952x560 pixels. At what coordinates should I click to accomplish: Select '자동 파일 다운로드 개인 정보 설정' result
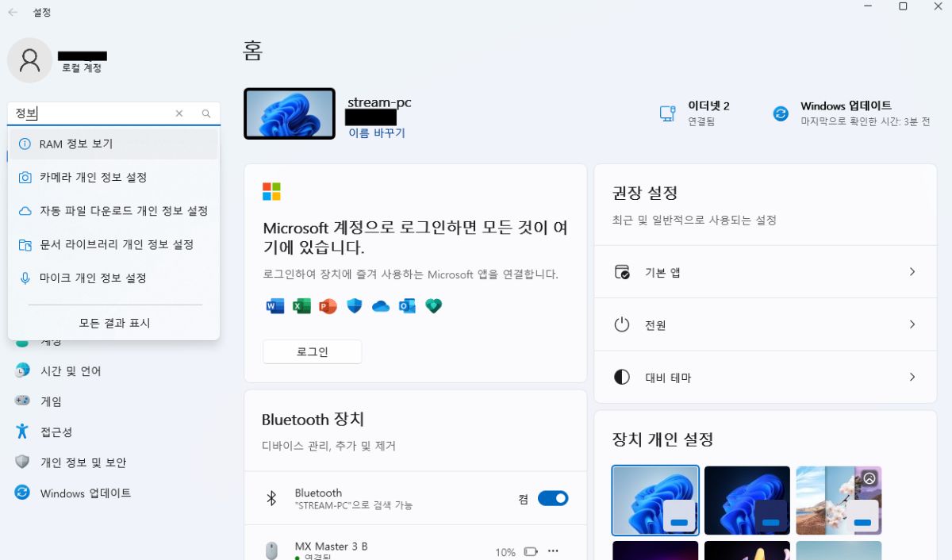[x=113, y=210]
